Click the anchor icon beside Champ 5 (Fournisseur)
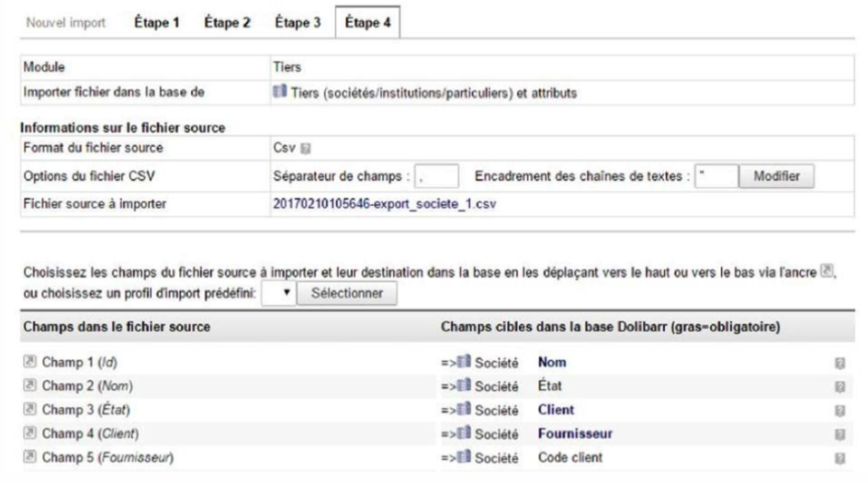The height and width of the screenshot is (484, 868). [30, 456]
